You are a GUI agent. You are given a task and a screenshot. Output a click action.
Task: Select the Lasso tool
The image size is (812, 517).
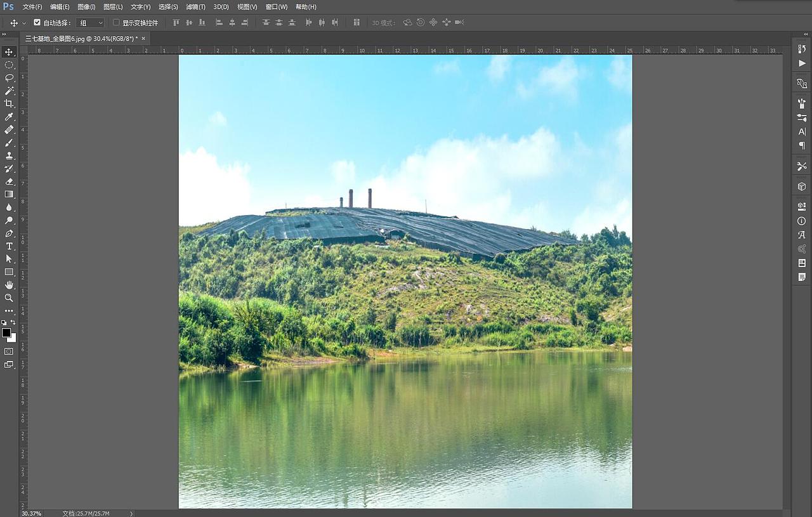[x=9, y=78]
